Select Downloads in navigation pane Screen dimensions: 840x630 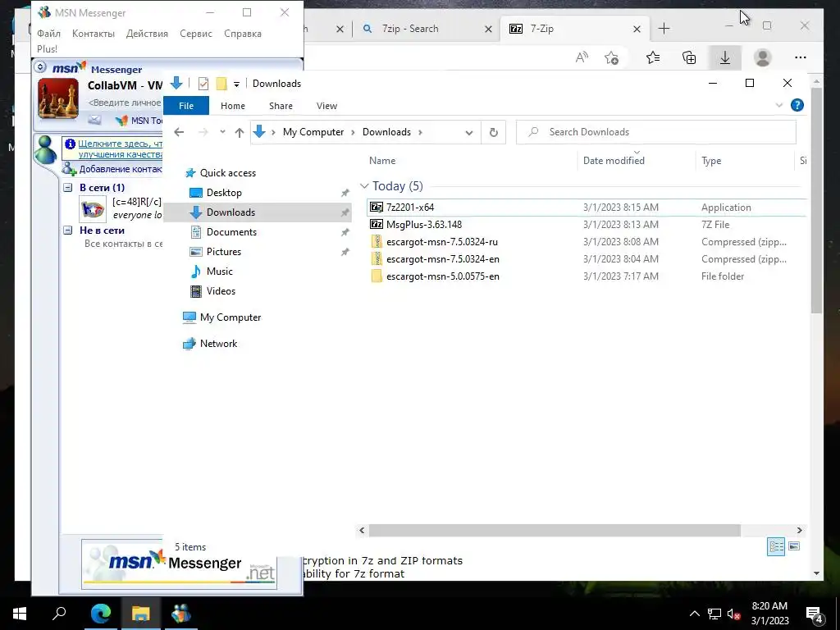(x=231, y=212)
